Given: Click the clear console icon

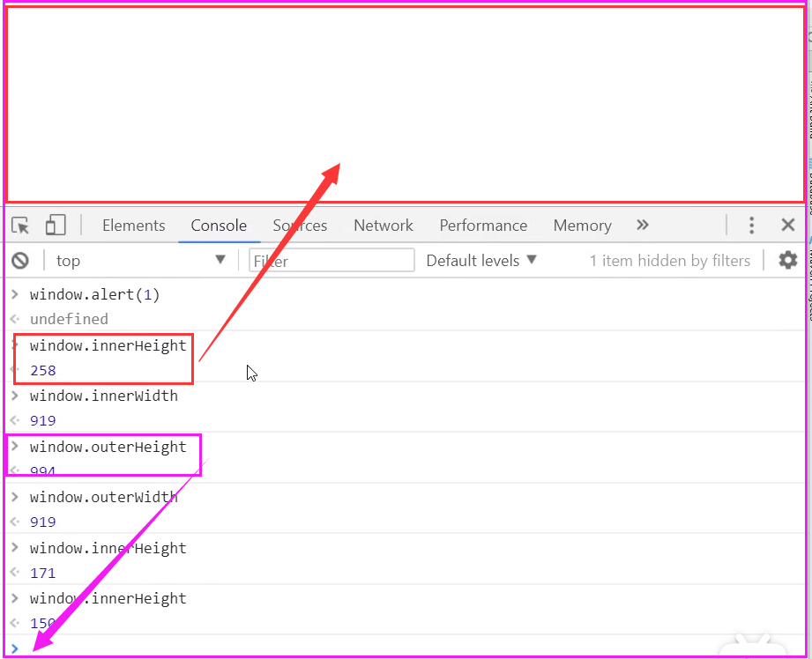Looking at the screenshot, I should pos(20,261).
